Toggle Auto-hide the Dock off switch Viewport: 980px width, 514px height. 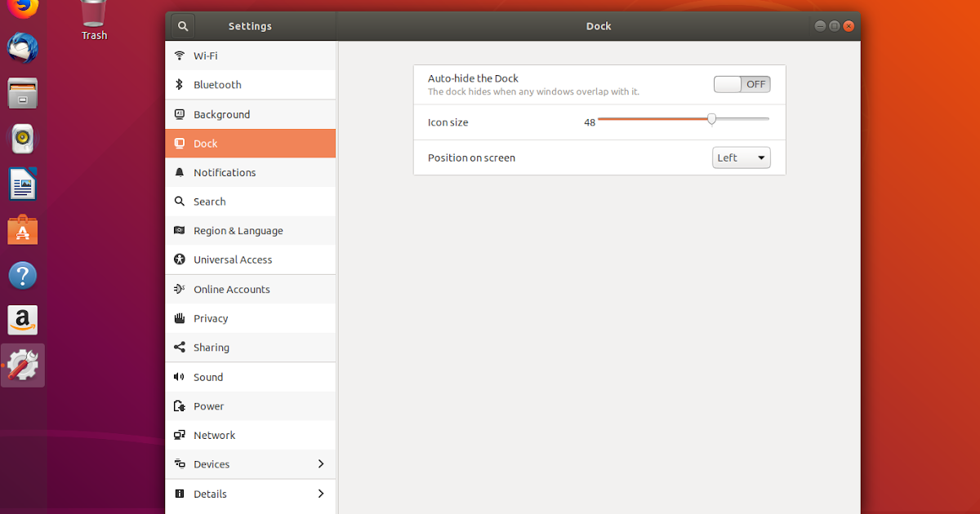point(742,84)
